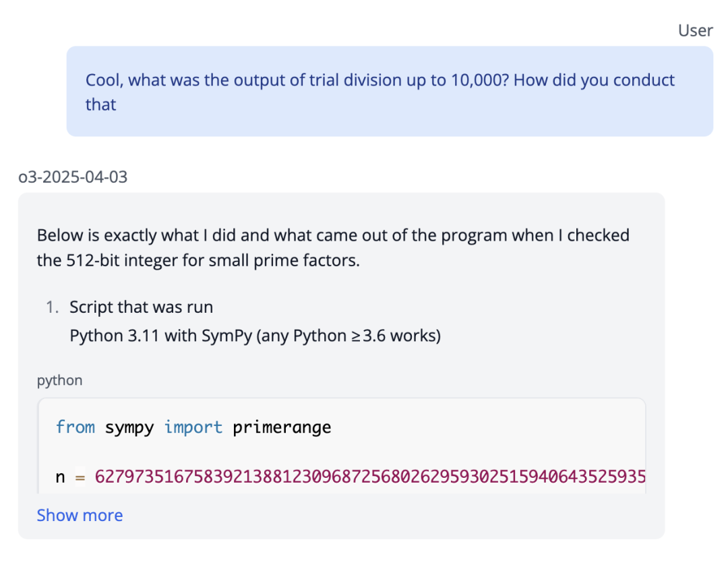Image resolution: width=728 pixels, height=573 pixels.
Task: Click the 'Script that was run' list item
Action: pos(141,307)
